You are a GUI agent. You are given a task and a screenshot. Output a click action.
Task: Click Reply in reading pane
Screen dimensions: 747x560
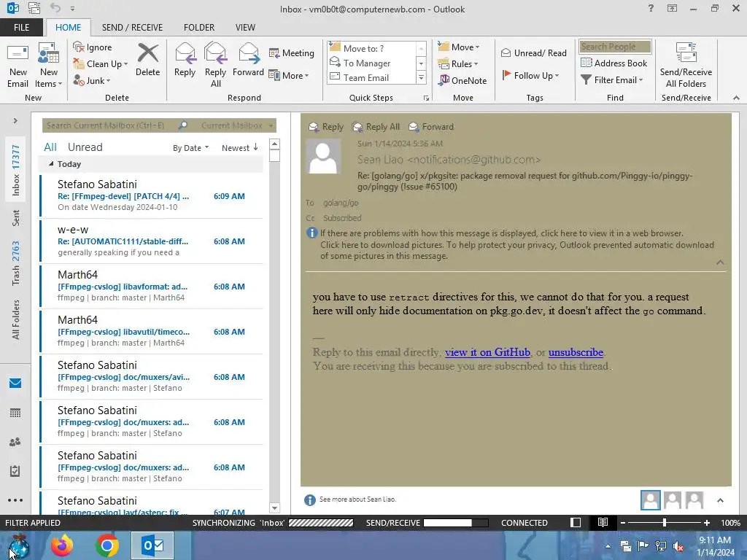coord(326,127)
